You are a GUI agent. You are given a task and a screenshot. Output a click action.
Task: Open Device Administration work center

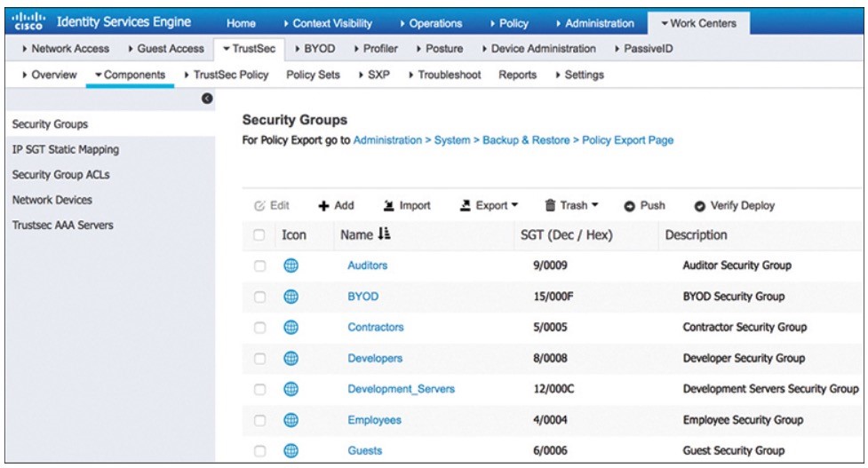538,49
